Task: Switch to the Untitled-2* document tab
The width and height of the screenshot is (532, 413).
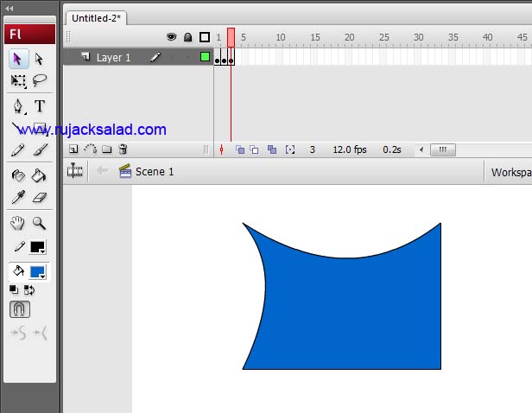Action: [x=97, y=18]
